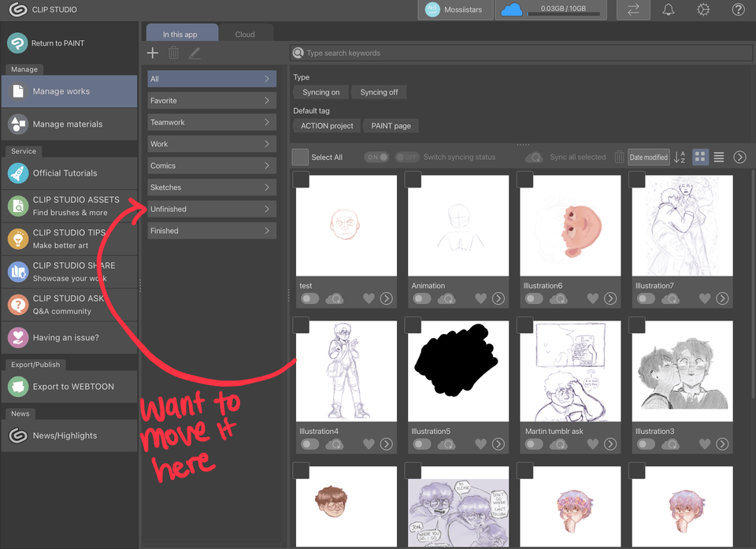Click the notification bell icon
756x549 pixels.
[668, 10]
